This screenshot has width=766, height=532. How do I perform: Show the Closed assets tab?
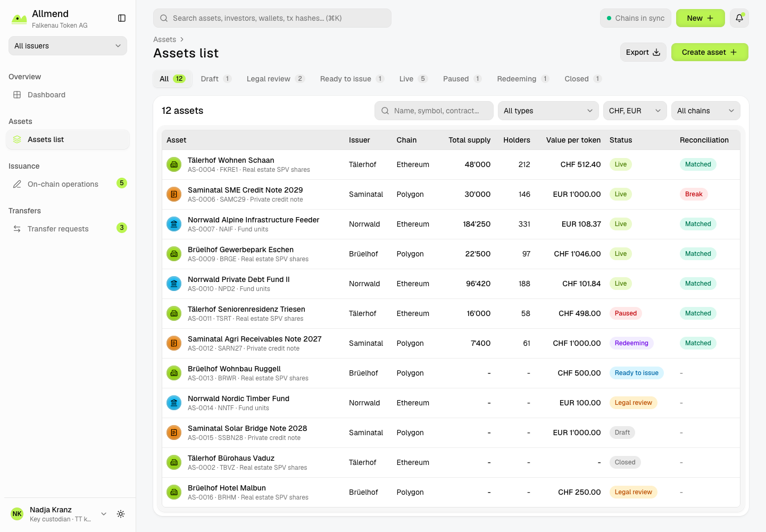coord(583,79)
